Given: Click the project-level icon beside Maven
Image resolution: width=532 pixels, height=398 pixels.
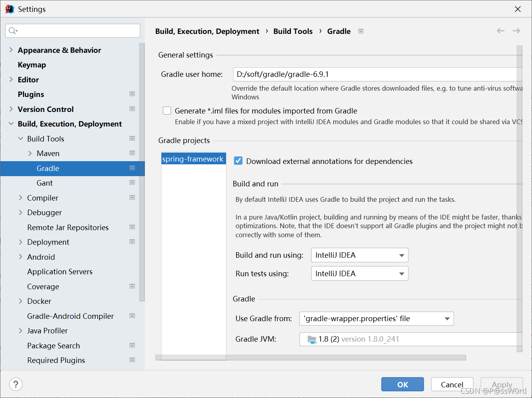Looking at the screenshot, I should 132,153.
